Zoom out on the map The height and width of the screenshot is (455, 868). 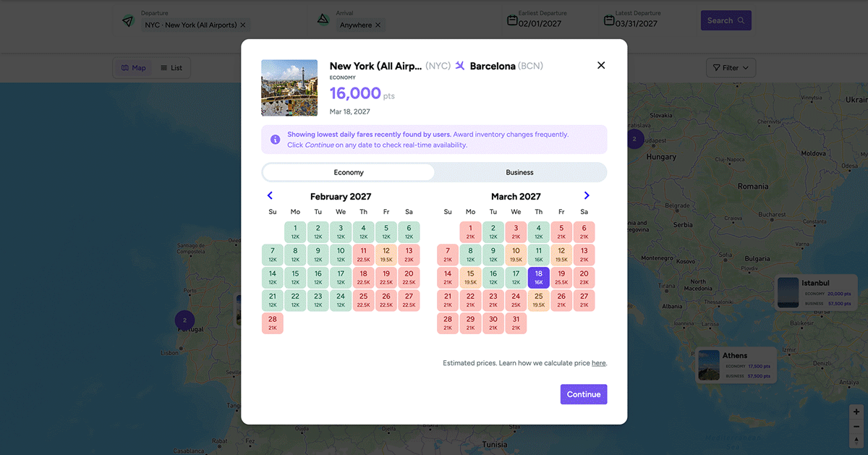click(856, 425)
